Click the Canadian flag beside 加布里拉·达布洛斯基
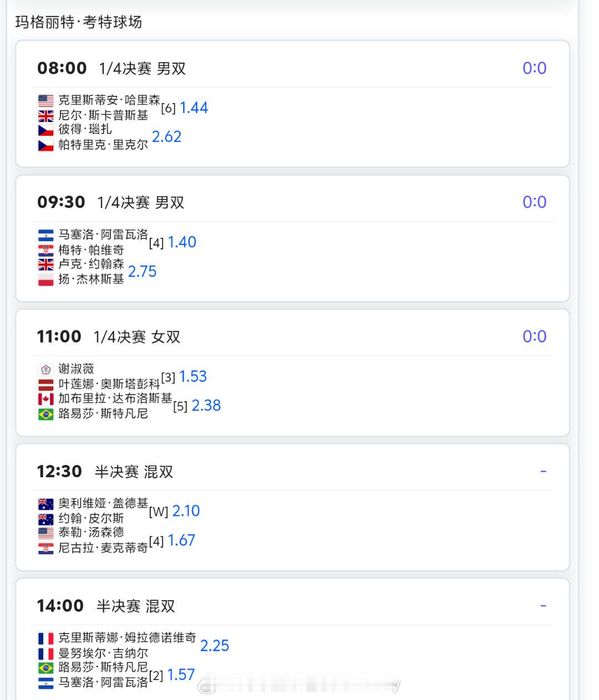The height and width of the screenshot is (700, 599). [46, 399]
